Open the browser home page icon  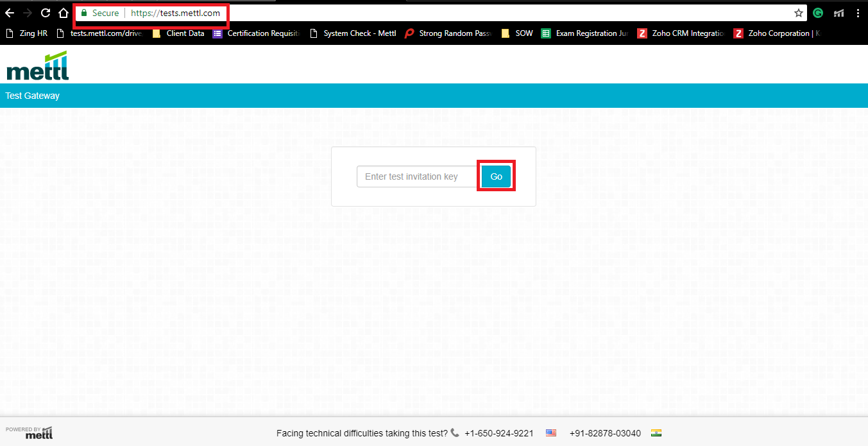63,13
